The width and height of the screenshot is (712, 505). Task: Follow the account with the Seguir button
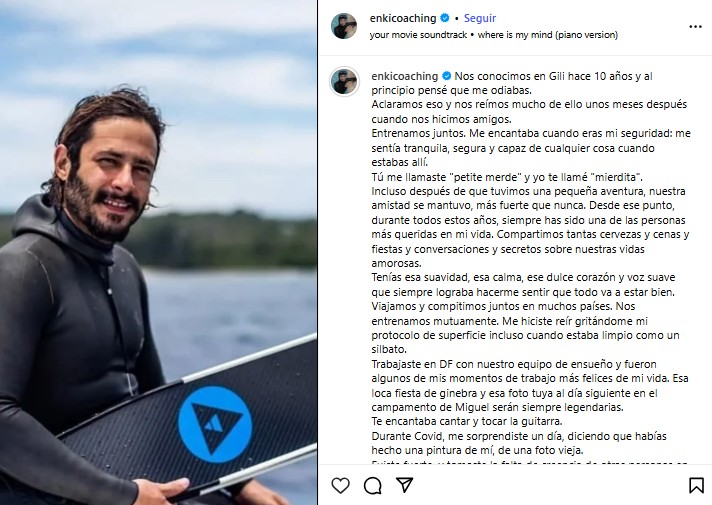(x=480, y=18)
